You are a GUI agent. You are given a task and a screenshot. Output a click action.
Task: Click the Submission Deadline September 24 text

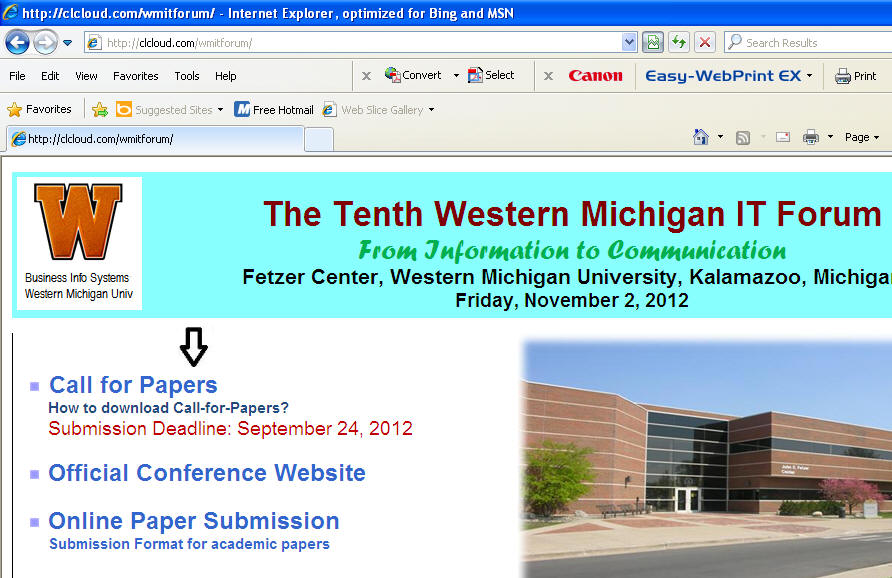[230, 428]
